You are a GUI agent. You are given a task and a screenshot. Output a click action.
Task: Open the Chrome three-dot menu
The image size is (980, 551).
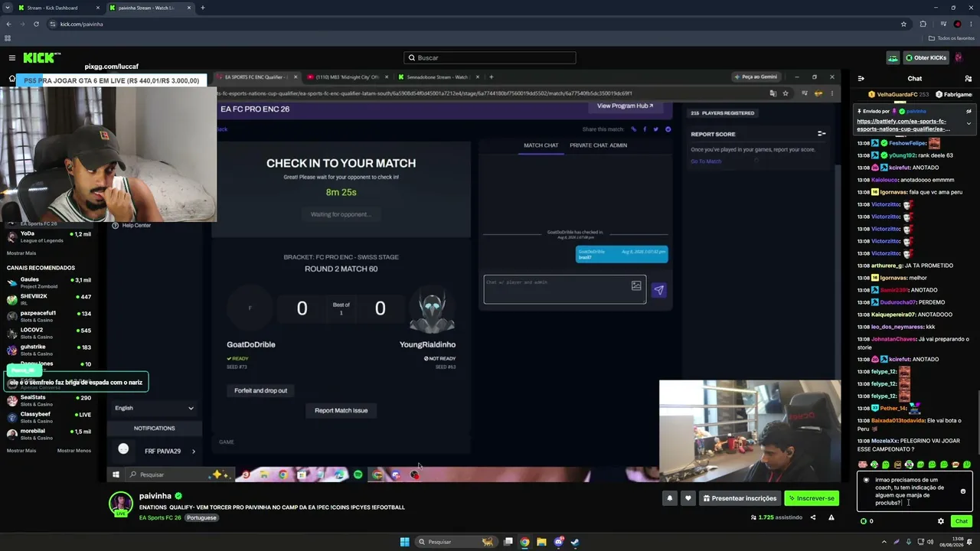[972, 24]
